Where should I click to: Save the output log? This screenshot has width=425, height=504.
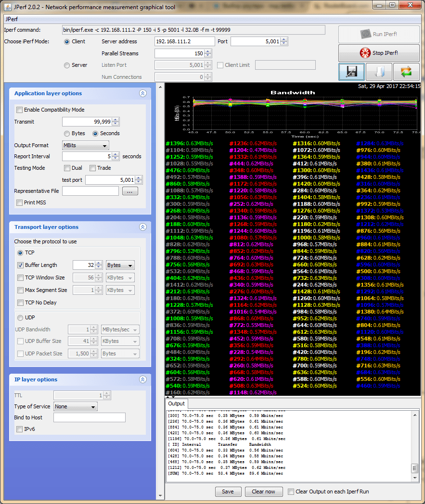pos(228,491)
